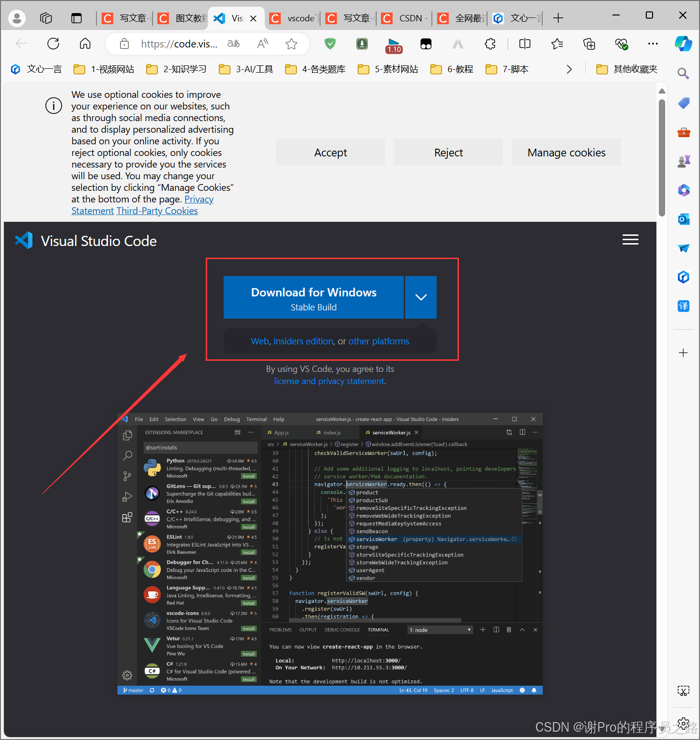This screenshot has height=740, width=700.
Task: Click Manage cookies button
Action: click(x=566, y=153)
